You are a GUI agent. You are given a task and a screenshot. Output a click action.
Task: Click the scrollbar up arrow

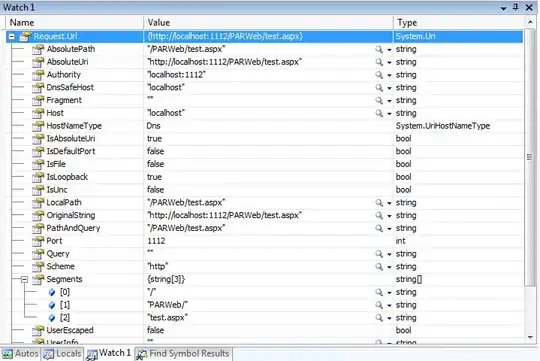(x=530, y=22)
